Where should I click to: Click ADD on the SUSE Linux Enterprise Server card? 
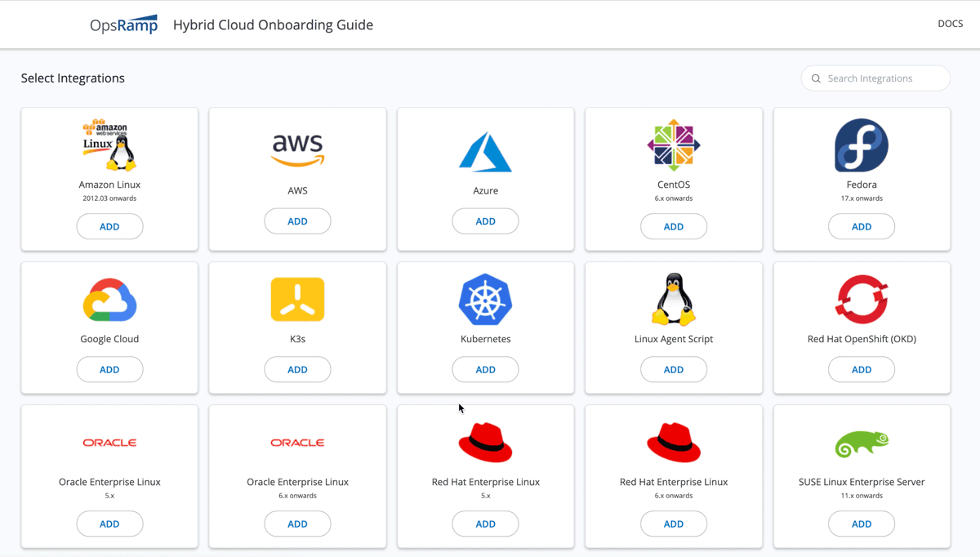click(862, 524)
